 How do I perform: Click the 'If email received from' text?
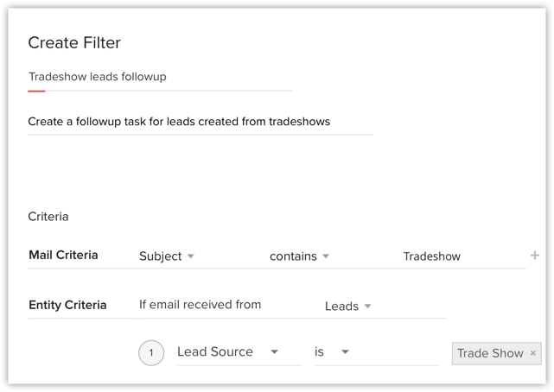click(200, 304)
